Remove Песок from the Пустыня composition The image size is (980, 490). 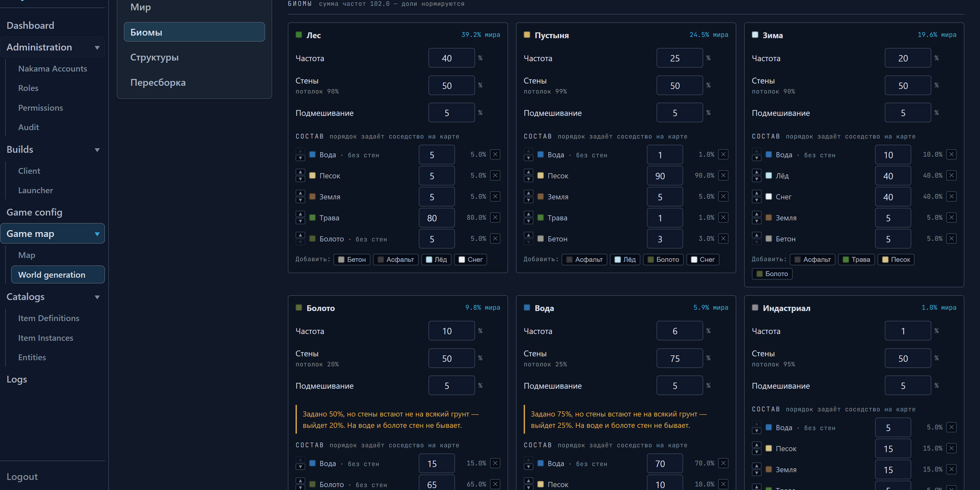[x=724, y=175]
